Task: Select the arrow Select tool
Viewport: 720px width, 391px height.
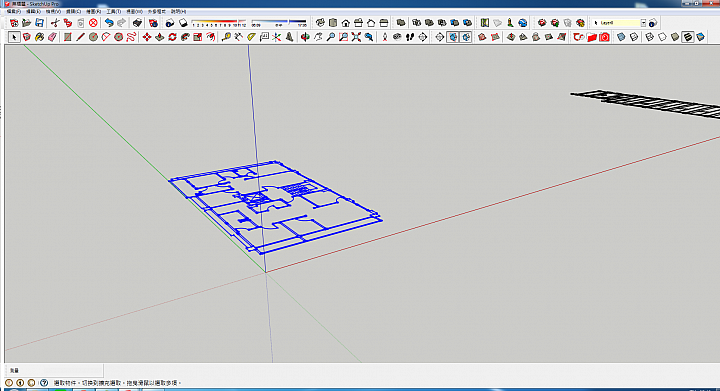Action: coord(14,37)
